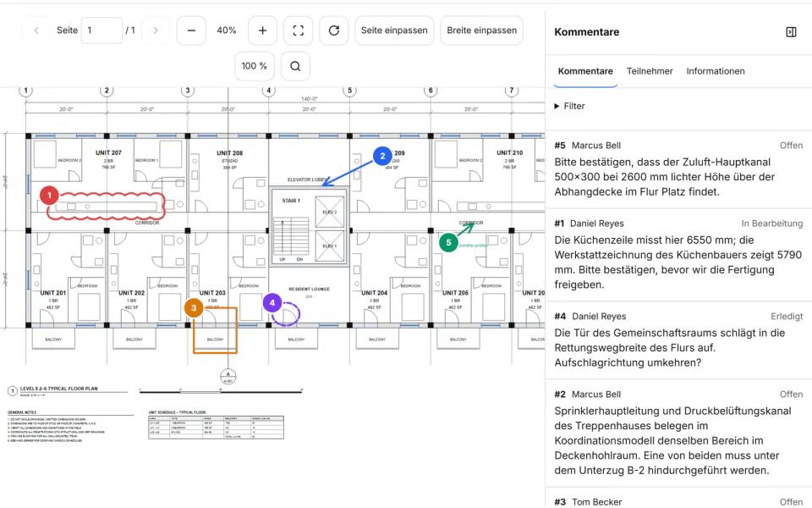Open comment #1 by Daniel Reyes
The height and width of the screenshot is (508, 812).
point(678,255)
